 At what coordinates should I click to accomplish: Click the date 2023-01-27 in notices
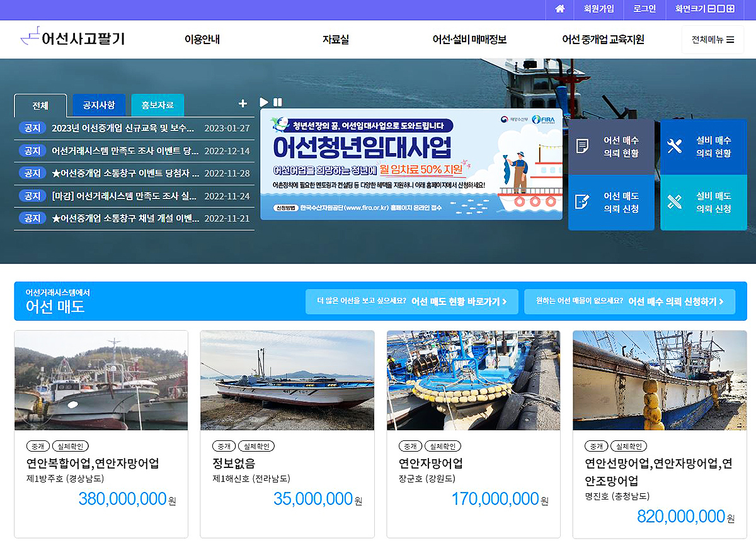[227, 128]
